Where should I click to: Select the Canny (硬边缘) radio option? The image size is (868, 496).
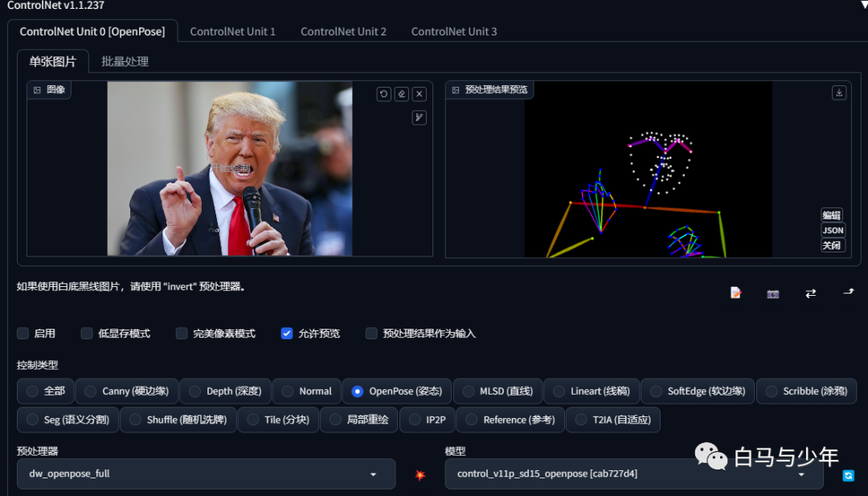(x=127, y=391)
